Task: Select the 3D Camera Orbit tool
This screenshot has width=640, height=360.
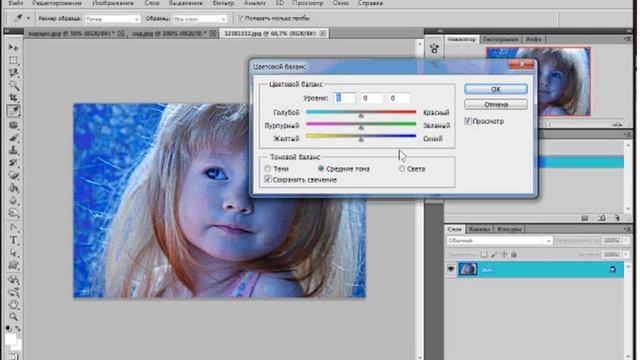Action: coord(13,292)
